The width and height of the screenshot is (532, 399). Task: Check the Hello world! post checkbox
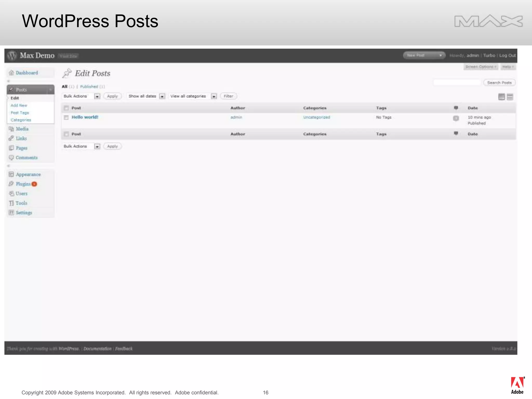pyautogui.click(x=66, y=117)
